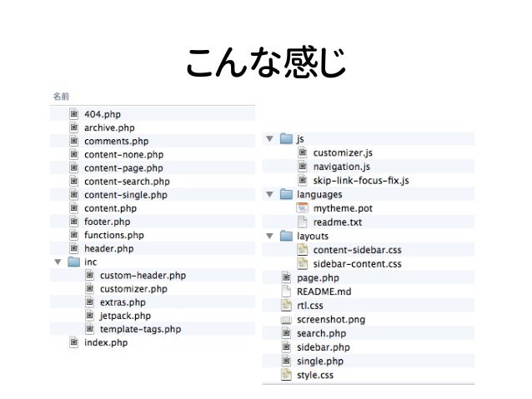Sort by the 名前 column header

pyautogui.click(x=61, y=97)
